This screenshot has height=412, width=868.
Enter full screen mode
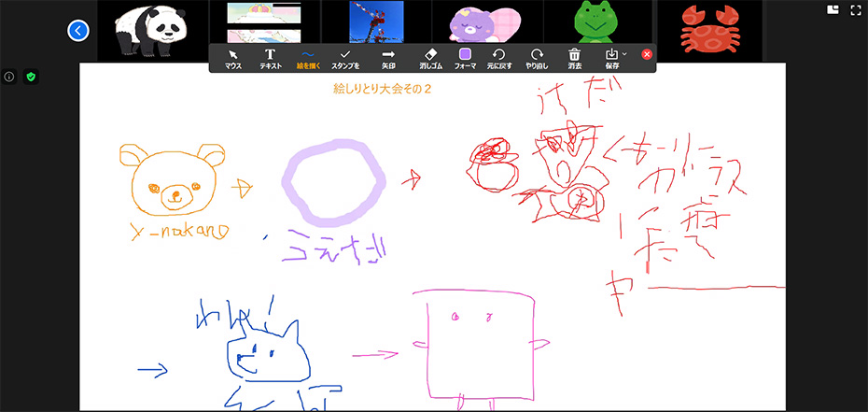click(856, 9)
